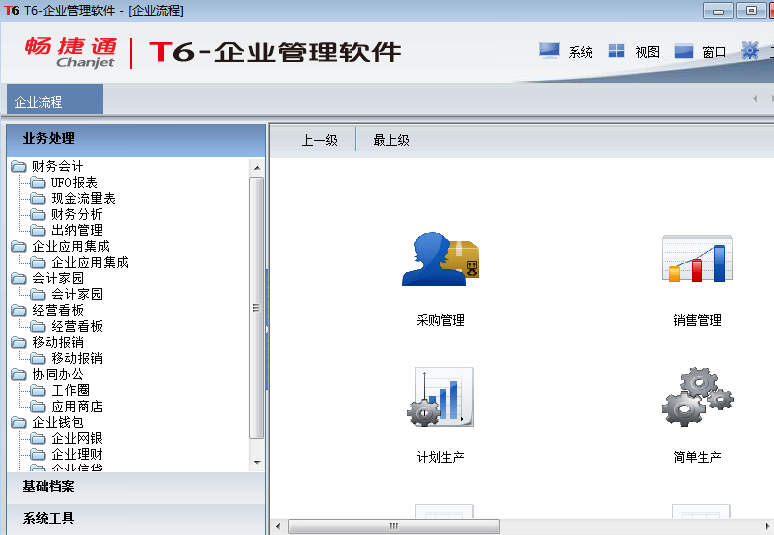Click the tree scroll down arrow
The height and width of the screenshot is (535, 774).
tap(257, 463)
